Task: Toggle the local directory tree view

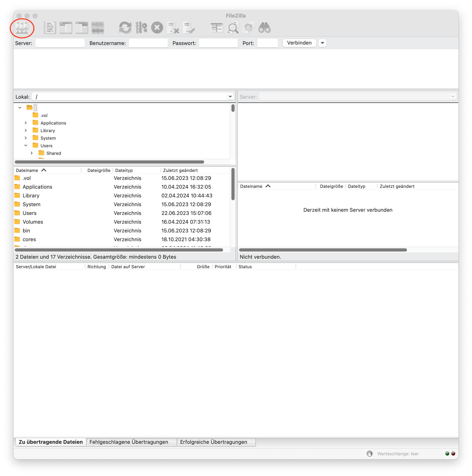Action: 66,28
